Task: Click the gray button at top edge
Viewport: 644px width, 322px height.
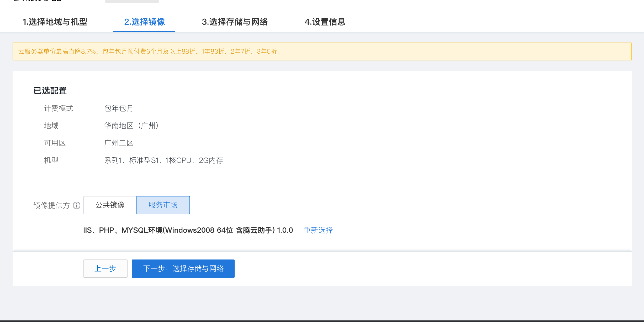Action: 132,1
